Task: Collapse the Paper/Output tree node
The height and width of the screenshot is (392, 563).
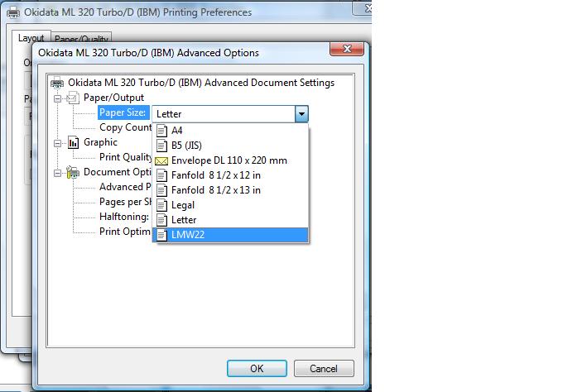Action: (58, 98)
